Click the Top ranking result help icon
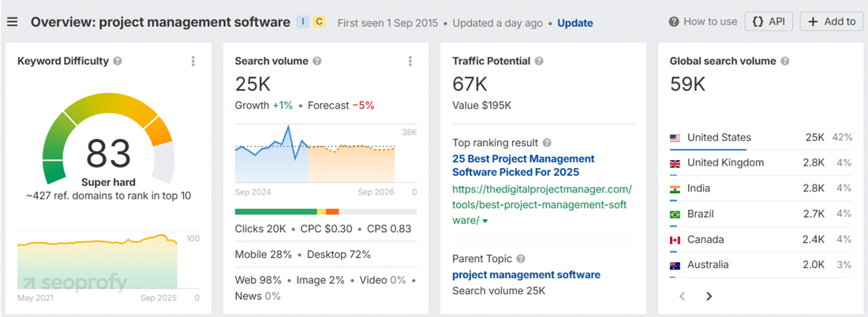The image size is (868, 317). coord(547,144)
